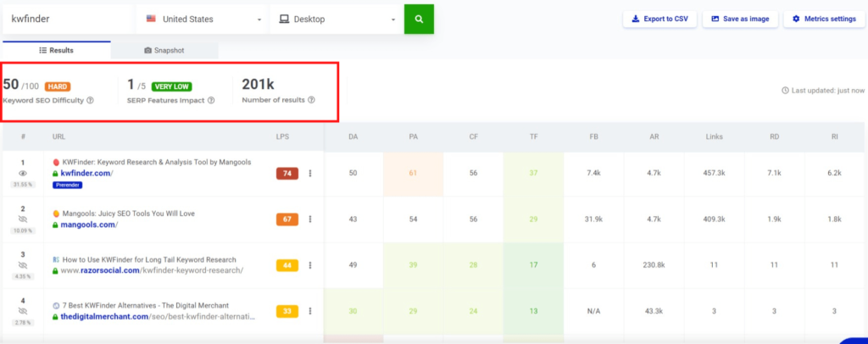868x344 pixels.
Task: Click the keyword field containing kwfinder
Action: (68, 19)
